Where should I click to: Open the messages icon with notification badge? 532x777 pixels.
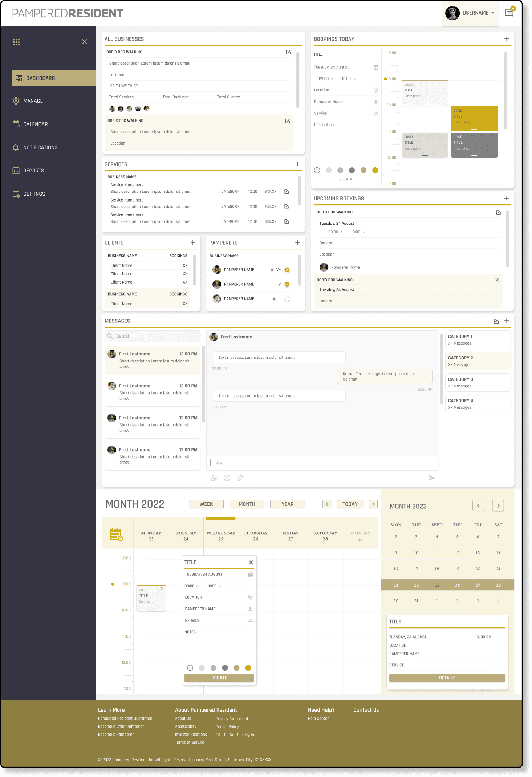click(x=509, y=13)
